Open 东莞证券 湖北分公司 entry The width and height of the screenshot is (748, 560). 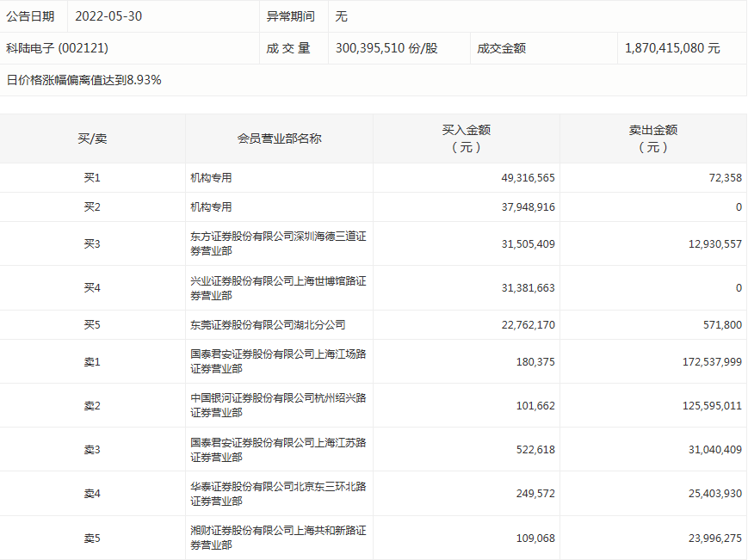click(267, 325)
